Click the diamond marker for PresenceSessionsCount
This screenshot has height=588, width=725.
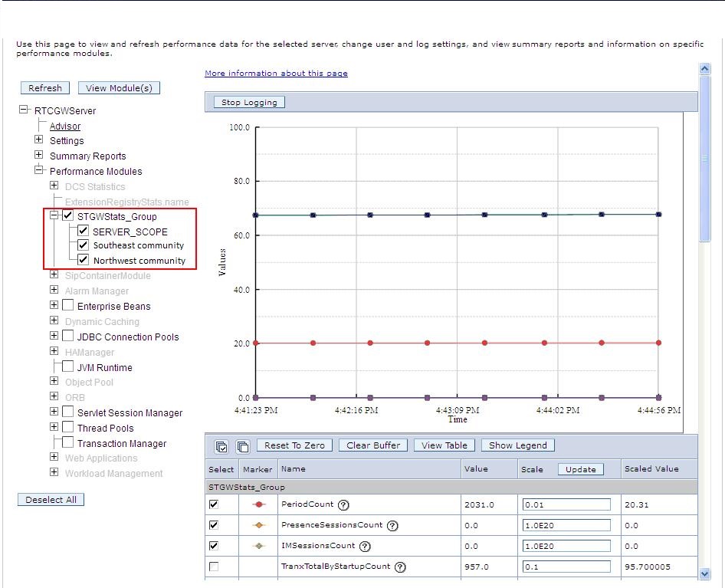click(258, 525)
